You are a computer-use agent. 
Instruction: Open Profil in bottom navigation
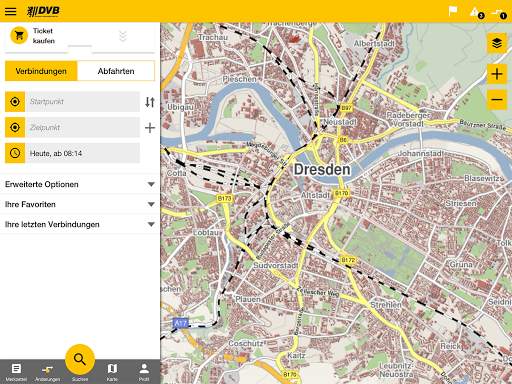[x=144, y=372]
